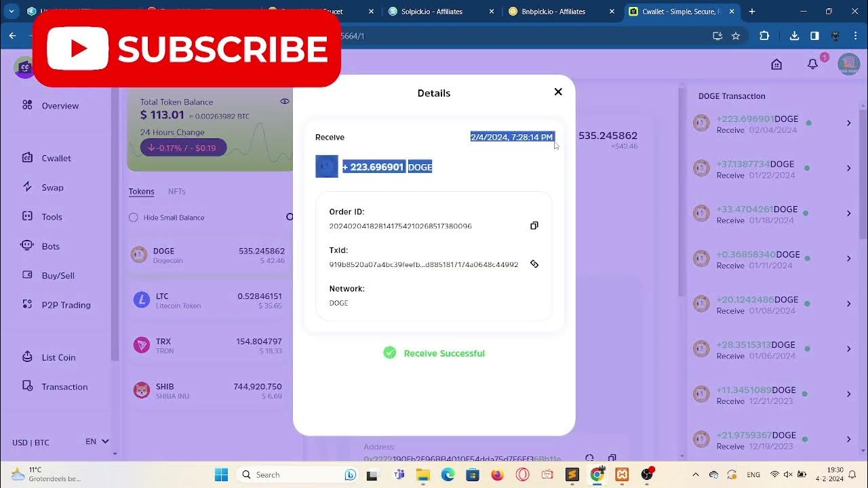The image size is (868, 488).
Task: Click the Dogecoin token row icon
Action: click(x=139, y=255)
